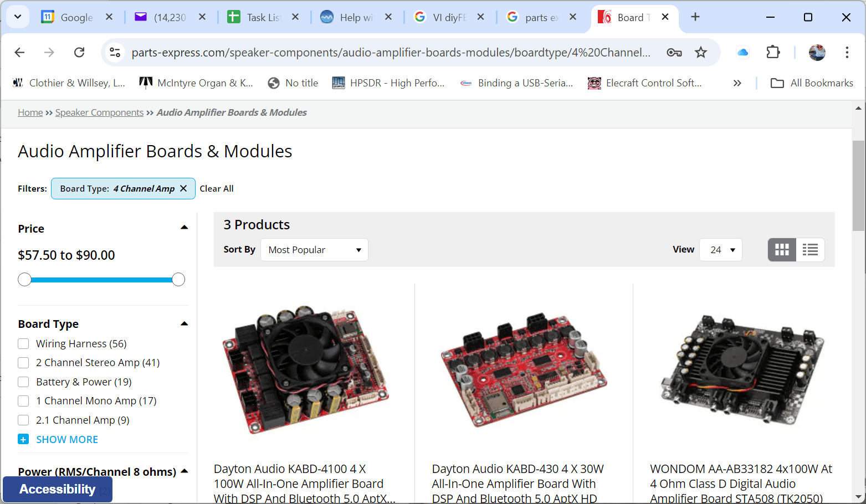
Task: Open a new browser tab
Action: click(695, 17)
